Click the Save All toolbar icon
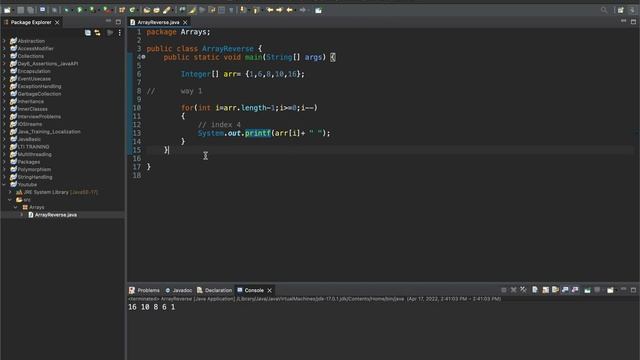Viewport: 640px width, 360px height. point(30,10)
